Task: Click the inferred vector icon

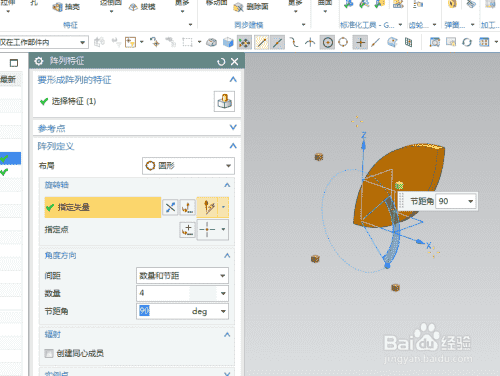Action: (x=209, y=208)
